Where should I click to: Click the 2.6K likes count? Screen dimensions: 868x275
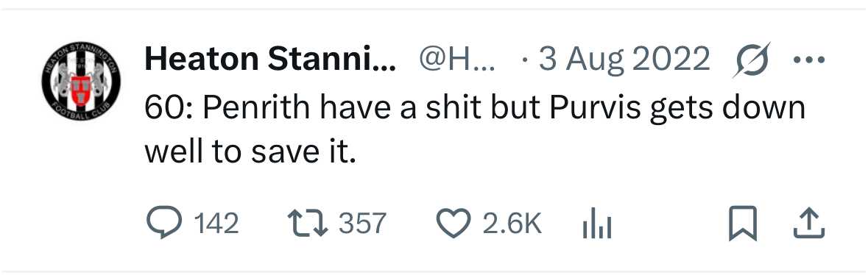pyautogui.click(x=512, y=224)
